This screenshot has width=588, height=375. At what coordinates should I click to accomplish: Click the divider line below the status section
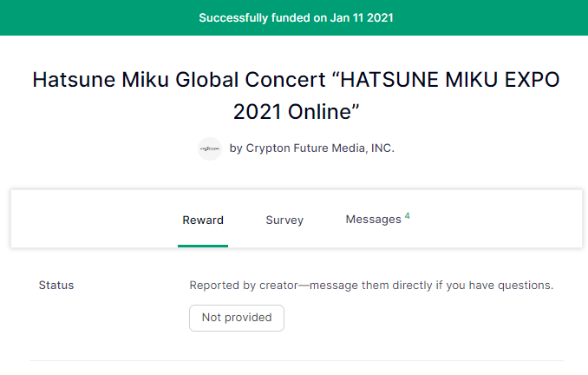(296, 360)
